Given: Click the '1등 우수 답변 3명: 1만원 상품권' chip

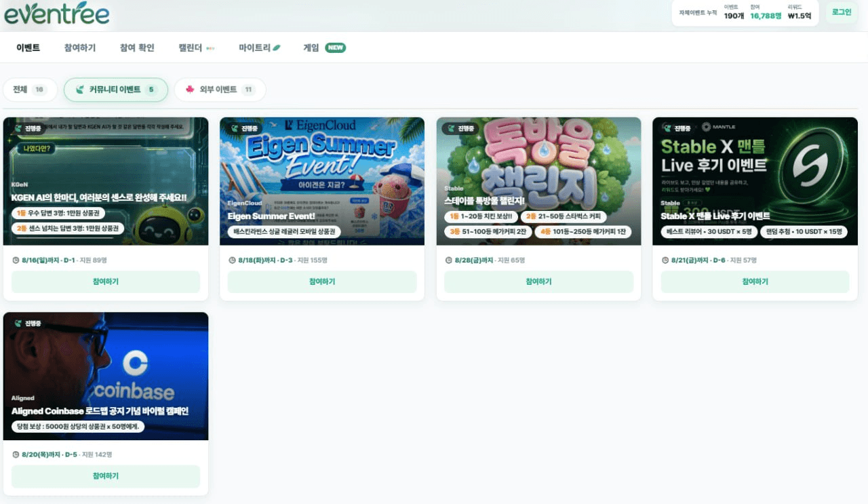Looking at the screenshot, I should pyautogui.click(x=58, y=213).
